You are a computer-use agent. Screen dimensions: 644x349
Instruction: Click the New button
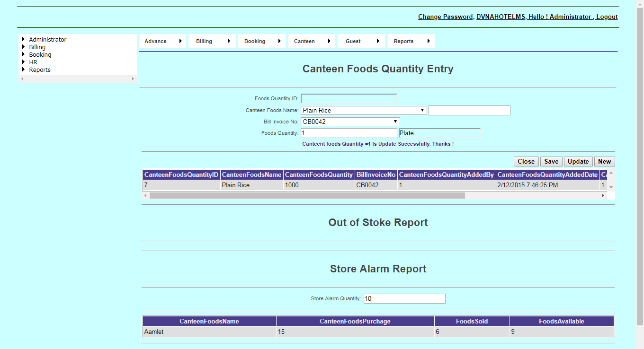click(x=604, y=161)
